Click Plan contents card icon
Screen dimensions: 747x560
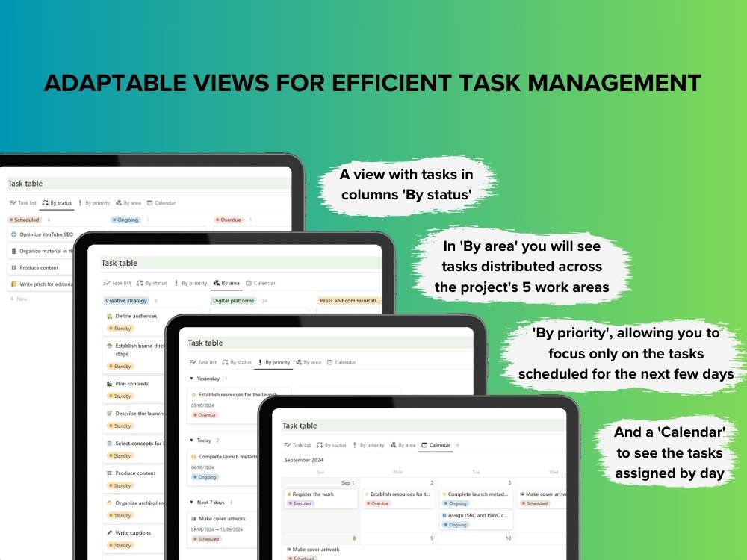[x=110, y=383]
